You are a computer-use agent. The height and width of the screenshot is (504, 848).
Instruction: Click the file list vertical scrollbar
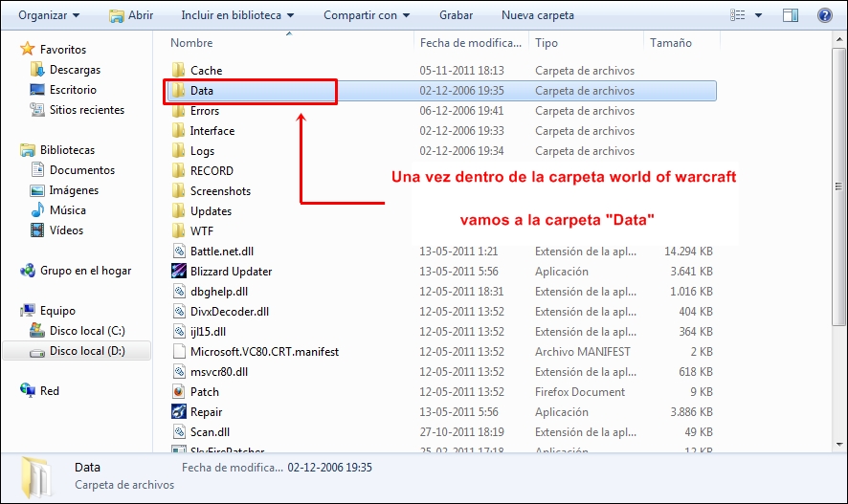coord(838,186)
